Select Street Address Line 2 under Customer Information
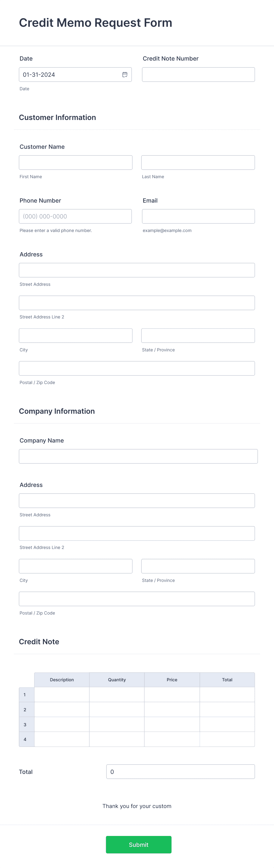 coord(137,303)
